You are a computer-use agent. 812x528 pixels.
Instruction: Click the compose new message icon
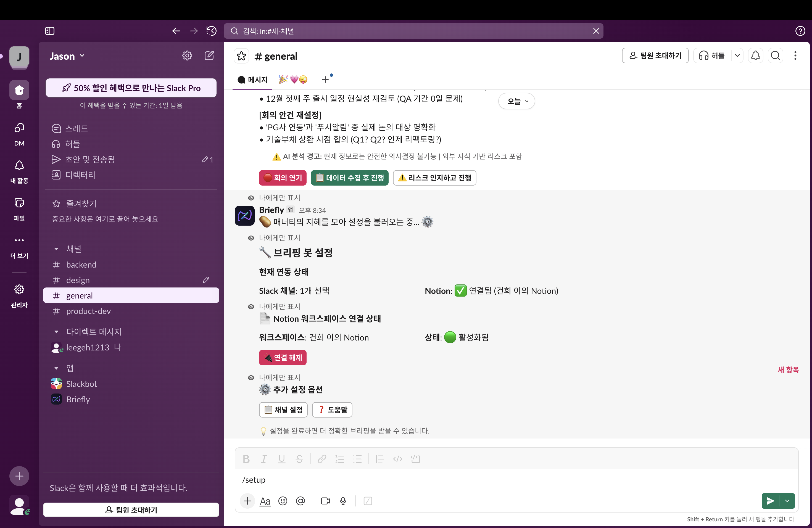(209, 56)
